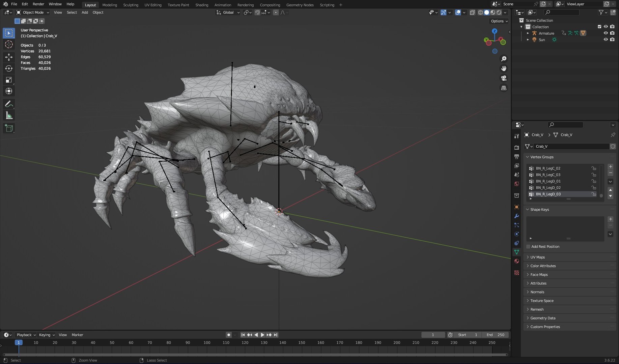Open the viewport Options dropdown
The height and width of the screenshot is (364, 619).
click(499, 21)
